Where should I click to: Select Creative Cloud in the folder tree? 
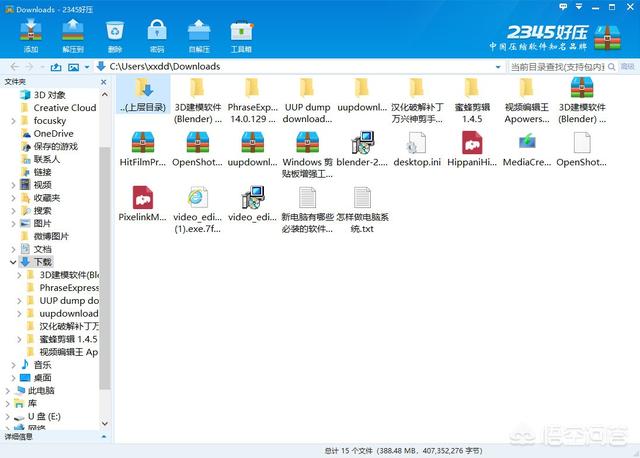click(x=65, y=108)
